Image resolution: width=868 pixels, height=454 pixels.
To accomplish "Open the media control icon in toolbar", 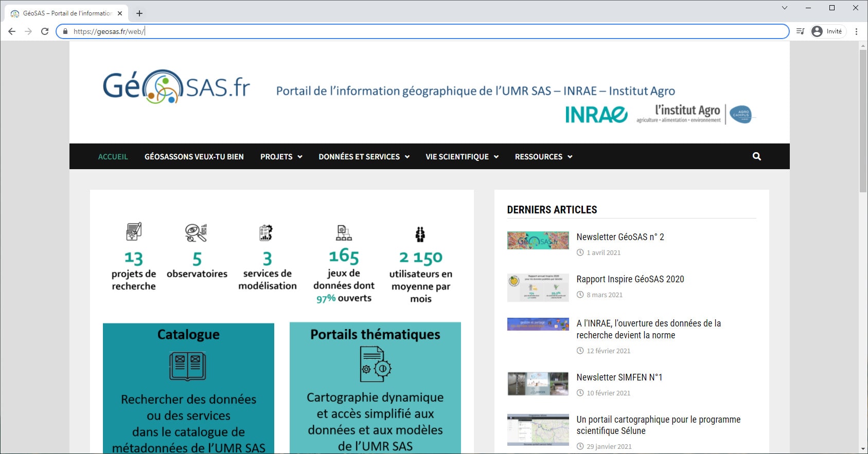I will [800, 31].
